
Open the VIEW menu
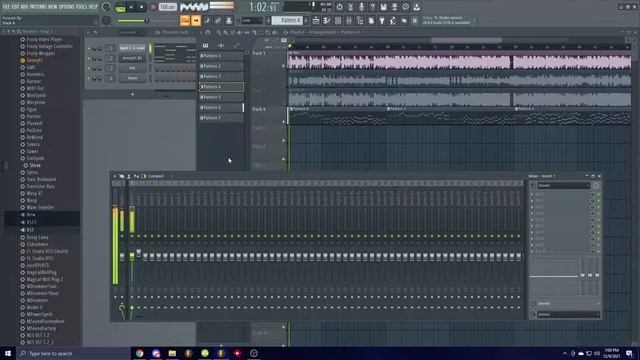[x=53, y=7]
